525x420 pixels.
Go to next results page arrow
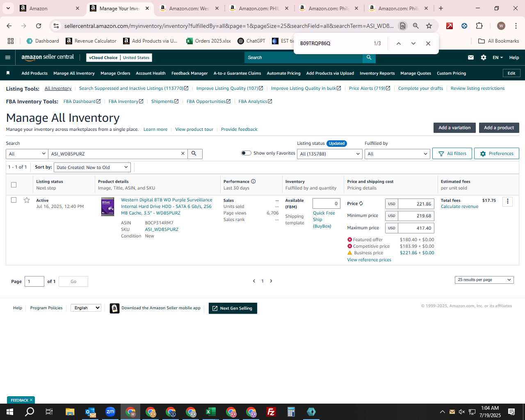click(x=271, y=281)
